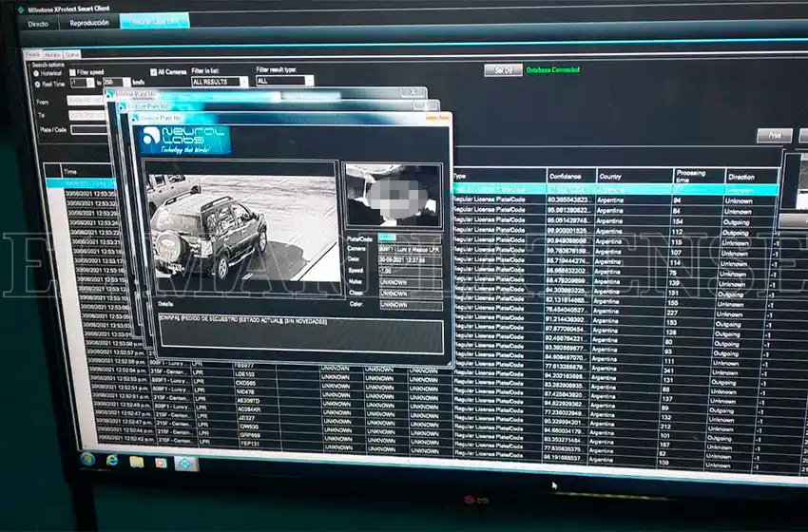The image size is (808, 532).
Task: Open the Filter in list dropdown
Action: click(x=220, y=82)
